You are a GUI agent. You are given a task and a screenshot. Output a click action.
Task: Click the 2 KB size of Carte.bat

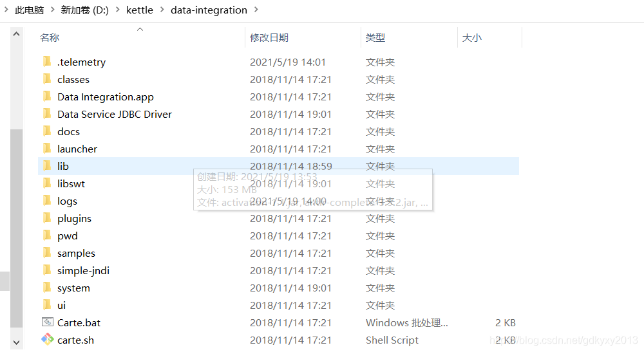(505, 322)
